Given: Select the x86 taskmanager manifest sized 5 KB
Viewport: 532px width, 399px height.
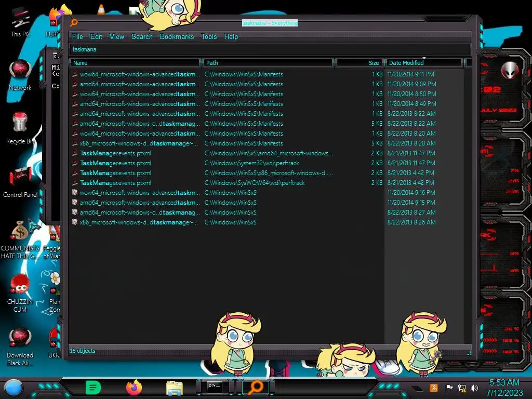Looking at the screenshot, I should 267,143.
